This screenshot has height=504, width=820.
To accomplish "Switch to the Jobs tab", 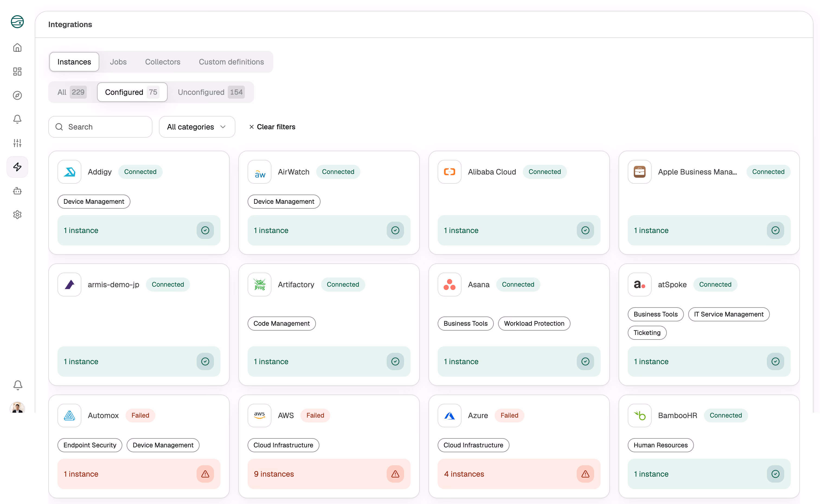I will 118,62.
